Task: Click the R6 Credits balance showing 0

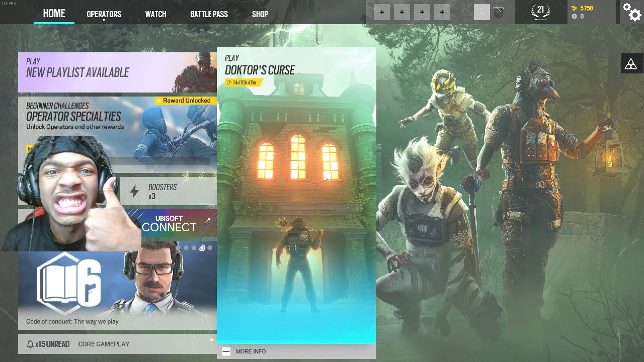Action: click(x=578, y=16)
